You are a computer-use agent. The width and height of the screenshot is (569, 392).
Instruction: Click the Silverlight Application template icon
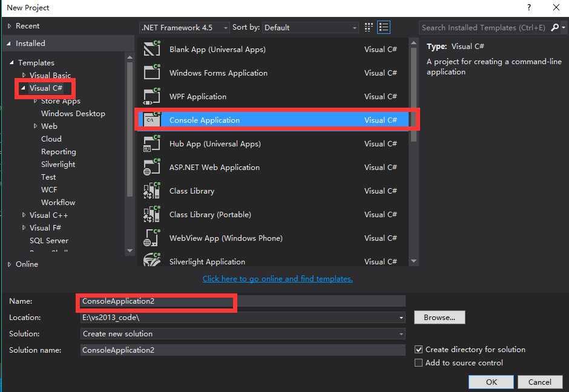[152, 260]
